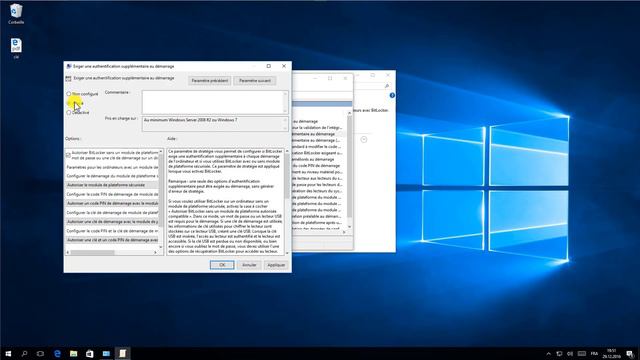Open File Explorer from the taskbar
This screenshot has width=640, height=360.
coord(73,353)
